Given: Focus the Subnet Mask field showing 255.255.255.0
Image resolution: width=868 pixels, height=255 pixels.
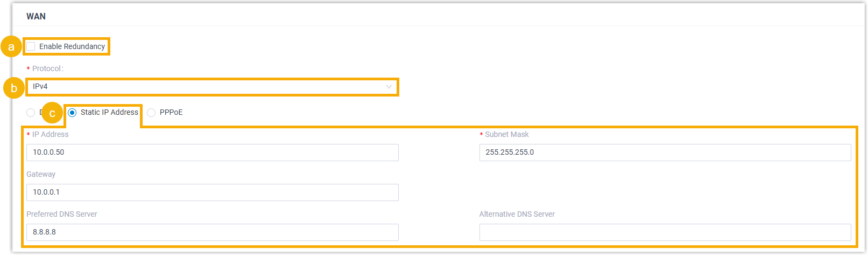Looking at the screenshot, I should point(665,153).
